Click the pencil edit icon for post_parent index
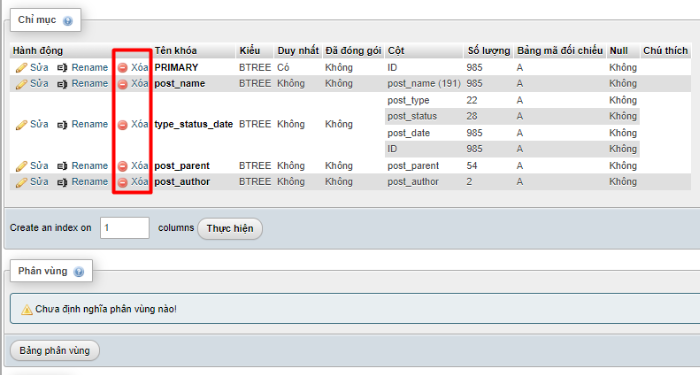Viewport: 700px width, 375px height. pos(21,166)
